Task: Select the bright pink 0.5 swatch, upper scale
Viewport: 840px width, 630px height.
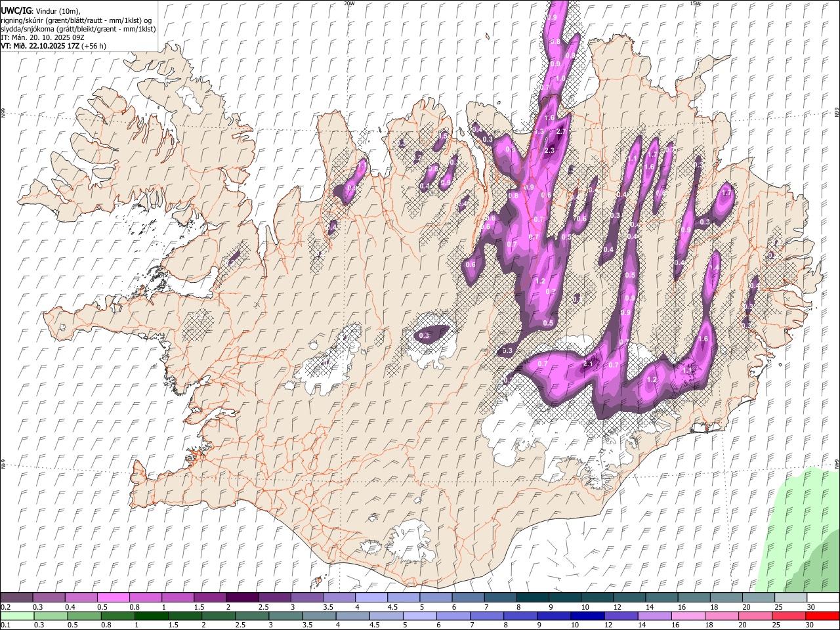Action: [113, 597]
